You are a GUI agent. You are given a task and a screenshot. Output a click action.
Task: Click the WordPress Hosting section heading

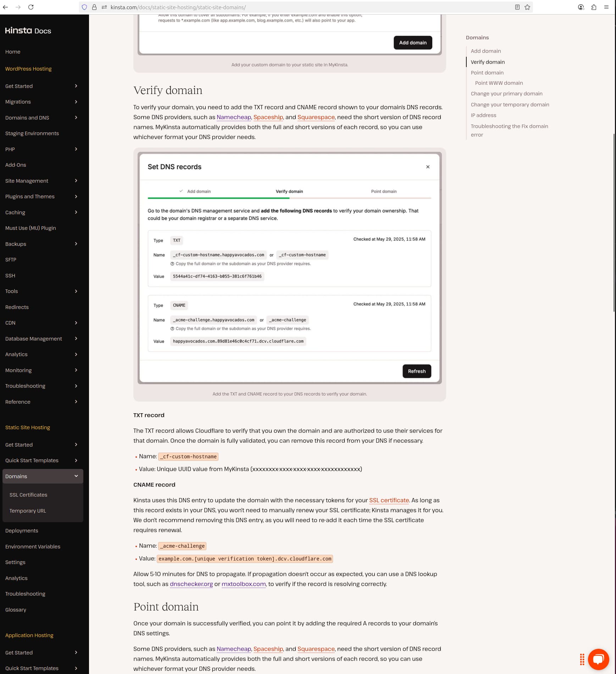[x=28, y=69]
